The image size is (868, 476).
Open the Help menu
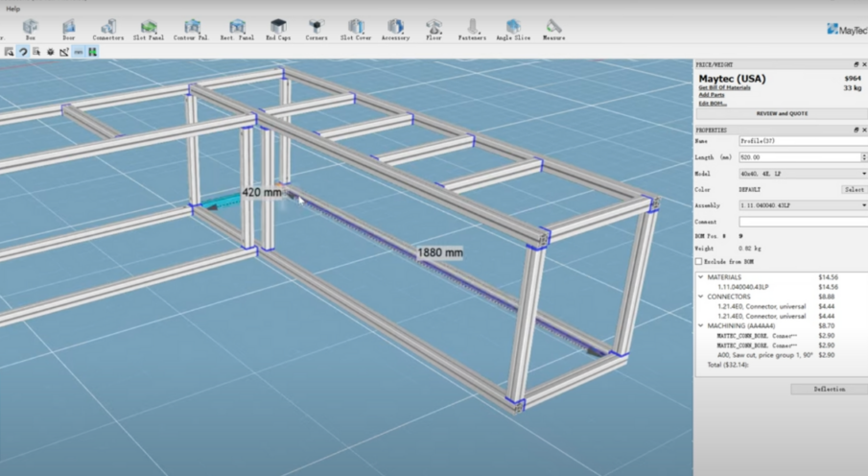click(12, 9)
